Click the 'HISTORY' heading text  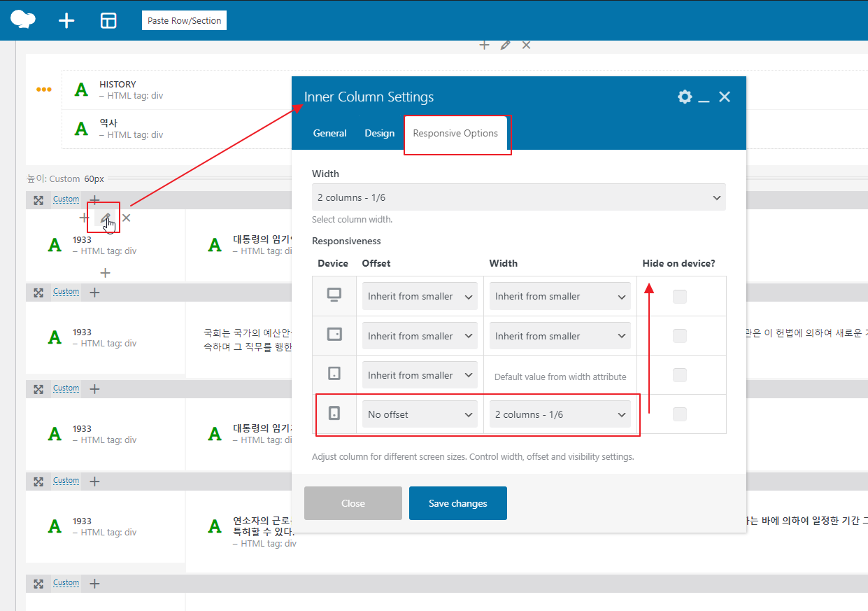[x=118, y=84]
